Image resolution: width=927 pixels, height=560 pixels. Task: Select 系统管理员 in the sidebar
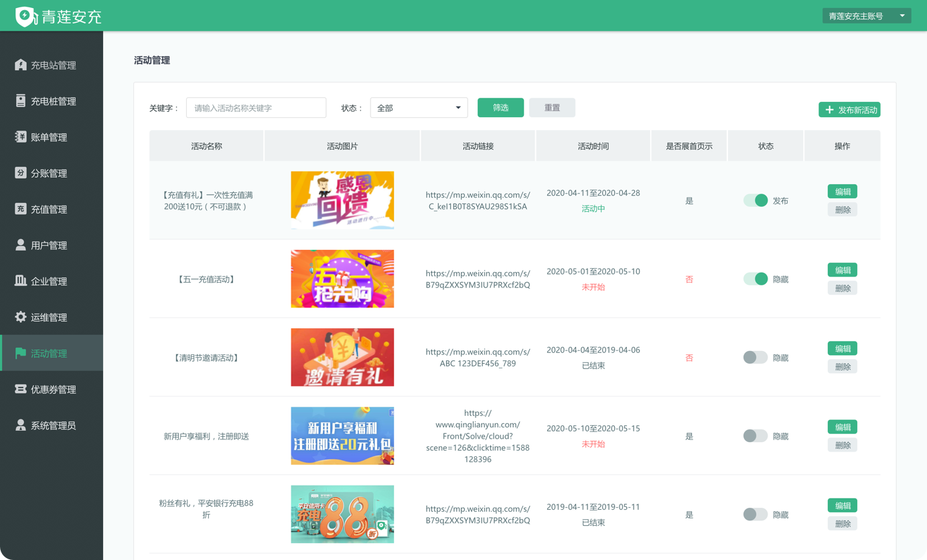53,425
